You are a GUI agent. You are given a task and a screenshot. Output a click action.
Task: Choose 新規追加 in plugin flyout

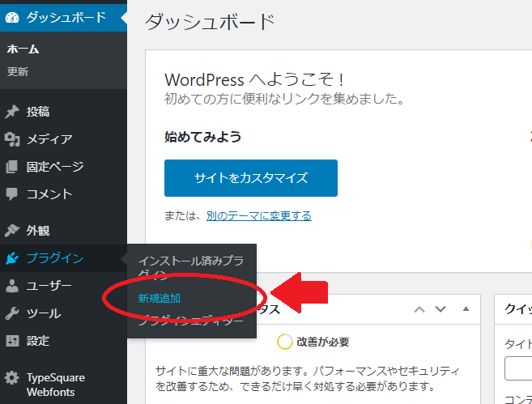(160, 299)
